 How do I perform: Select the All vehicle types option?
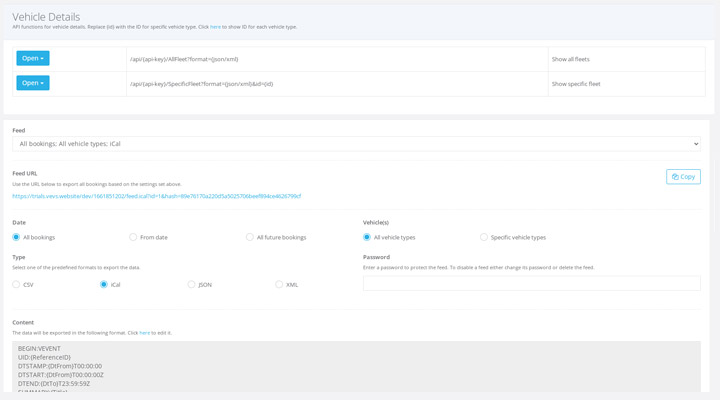tap(366, 237)
